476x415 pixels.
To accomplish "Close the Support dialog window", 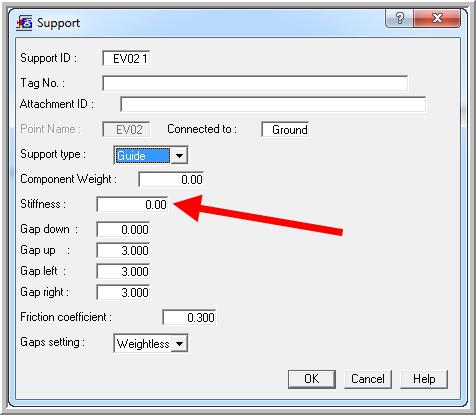I will pos(437,18).
